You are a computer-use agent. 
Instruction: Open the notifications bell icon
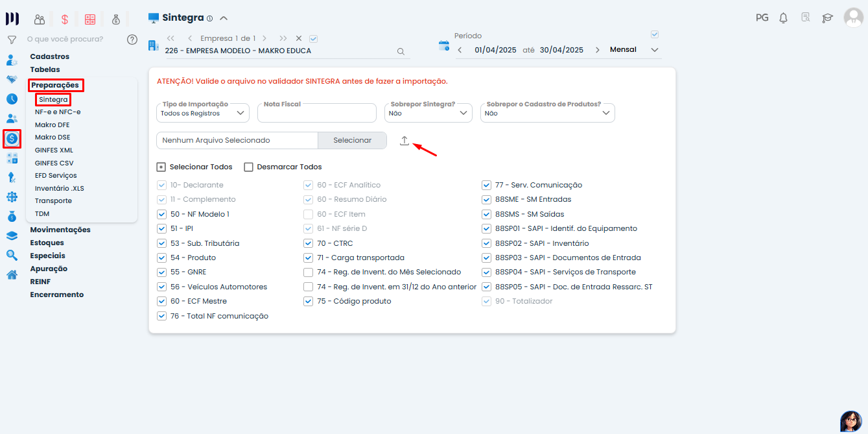[783, 18]
